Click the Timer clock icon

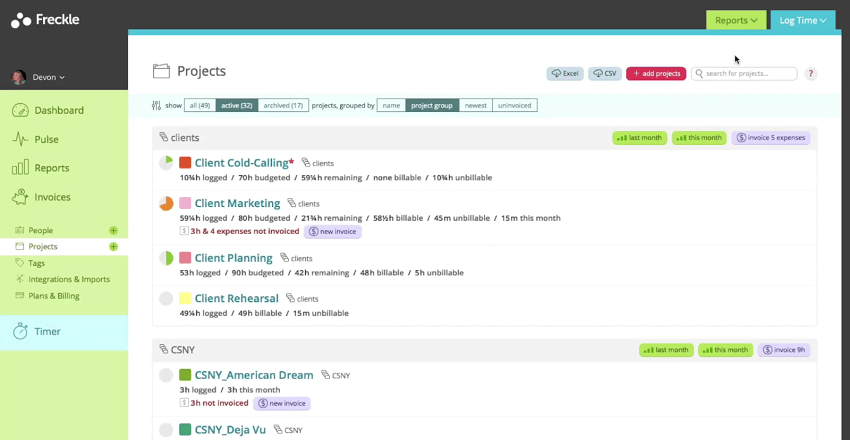pos(20,331)
